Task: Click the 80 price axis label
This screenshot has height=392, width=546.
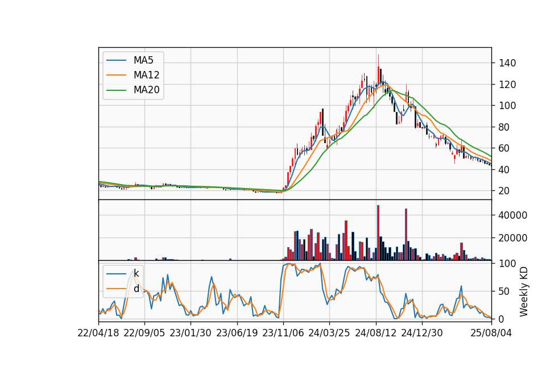Action: [504, 127]
